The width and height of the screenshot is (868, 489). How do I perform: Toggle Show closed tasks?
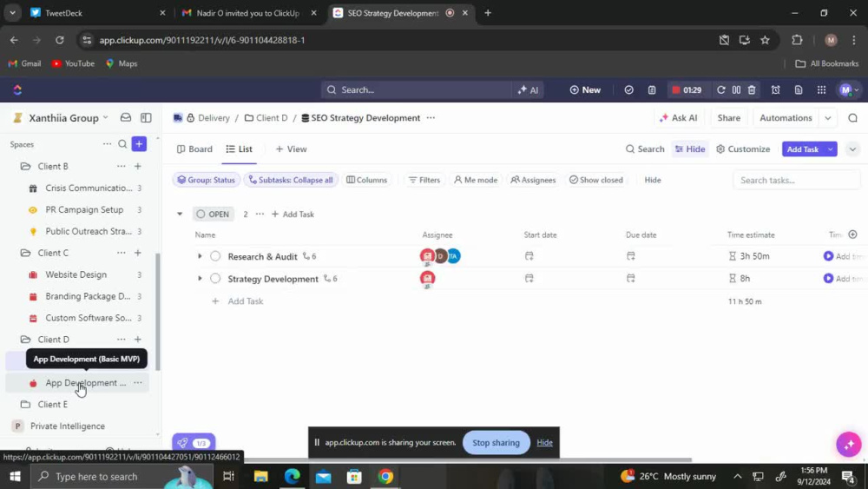coord(596,180)
